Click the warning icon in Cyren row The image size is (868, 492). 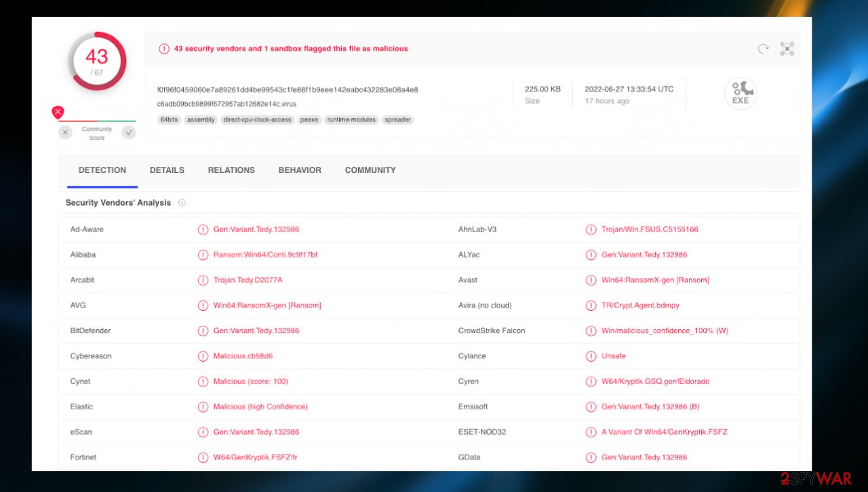click(591, 381)
